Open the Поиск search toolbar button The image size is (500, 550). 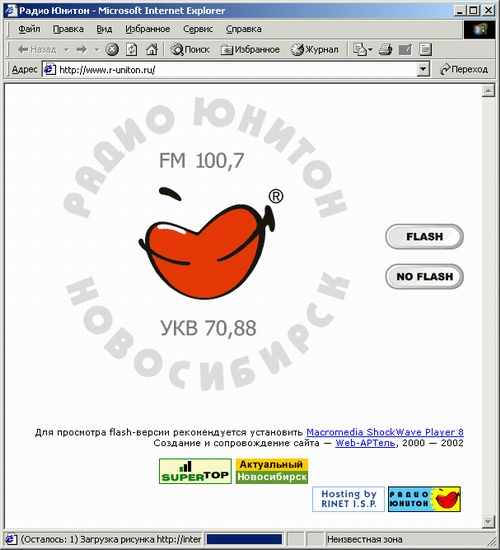click(x=190, y=49)
